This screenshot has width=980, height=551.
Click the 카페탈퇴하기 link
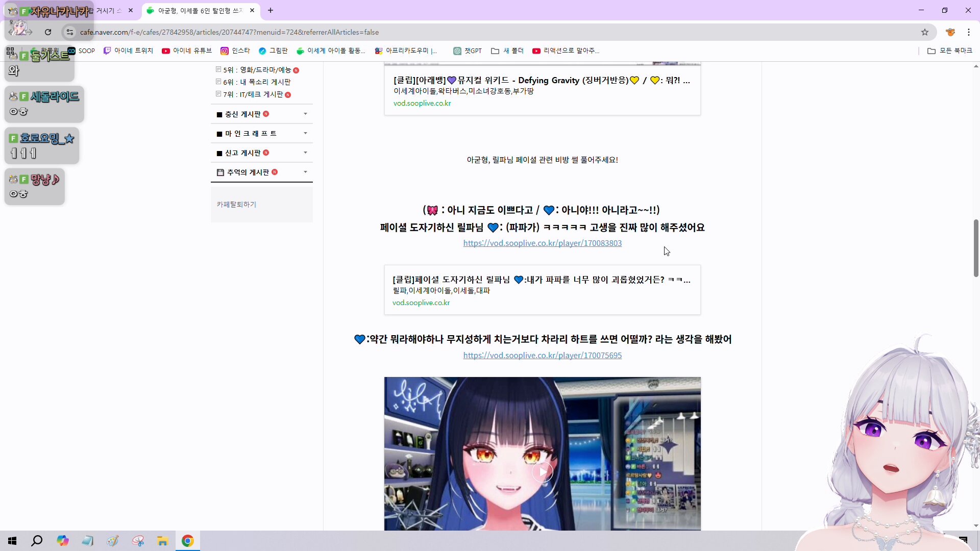point(236,204)
